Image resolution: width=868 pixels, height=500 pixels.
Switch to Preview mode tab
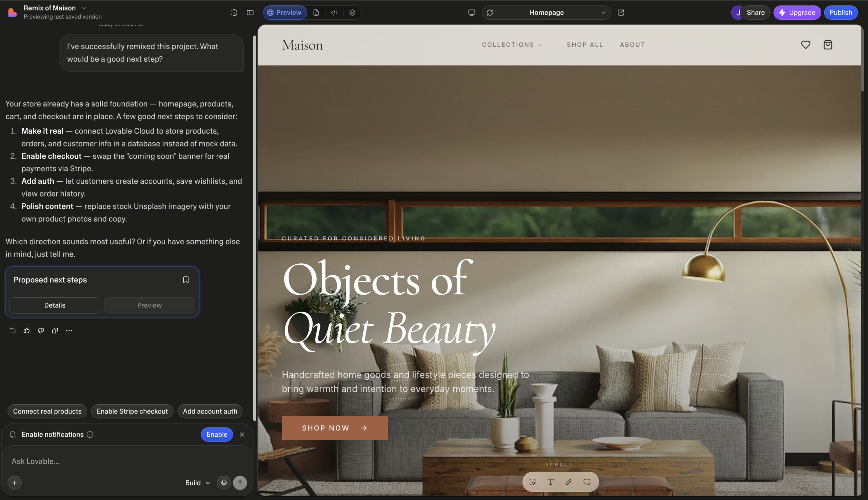coord(285,12)
